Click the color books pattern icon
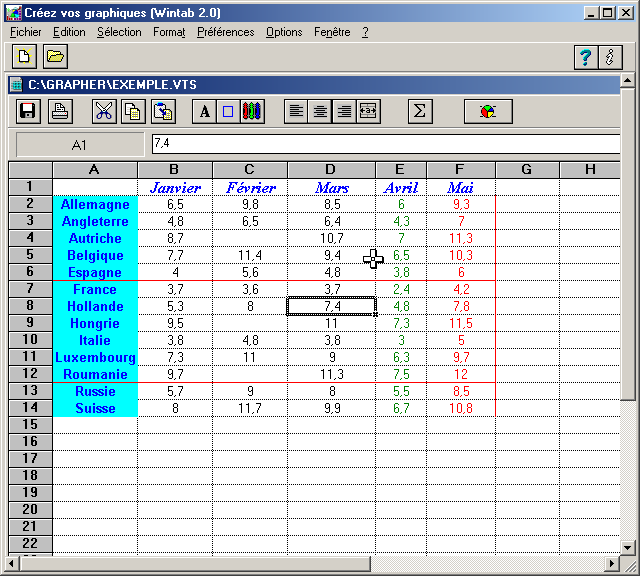 pos(253,111)
